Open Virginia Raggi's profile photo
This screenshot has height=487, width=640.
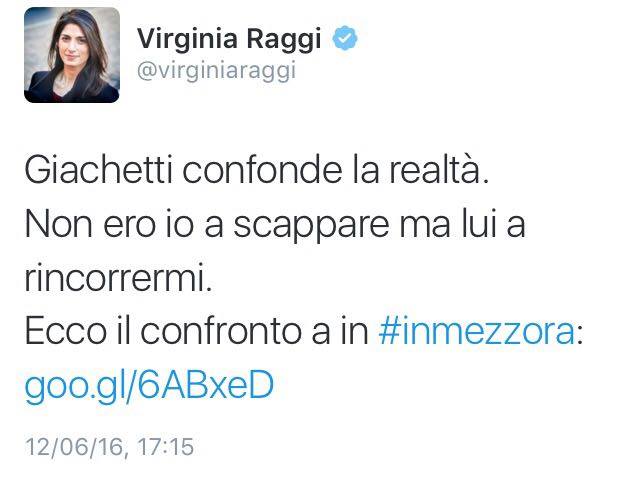(72, 55)
